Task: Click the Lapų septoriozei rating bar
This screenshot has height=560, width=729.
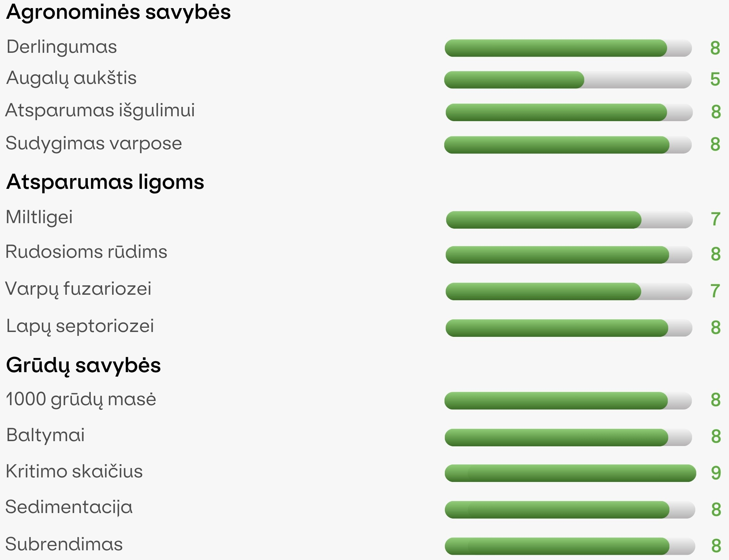Action: (x=569, y=328)
